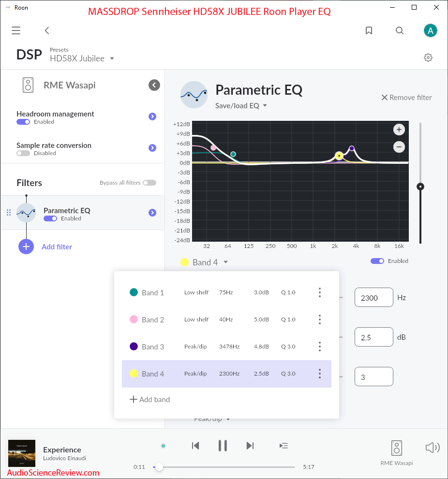Click Add band in the list
This screenshot has height=479, width=448.
[150, 400]
